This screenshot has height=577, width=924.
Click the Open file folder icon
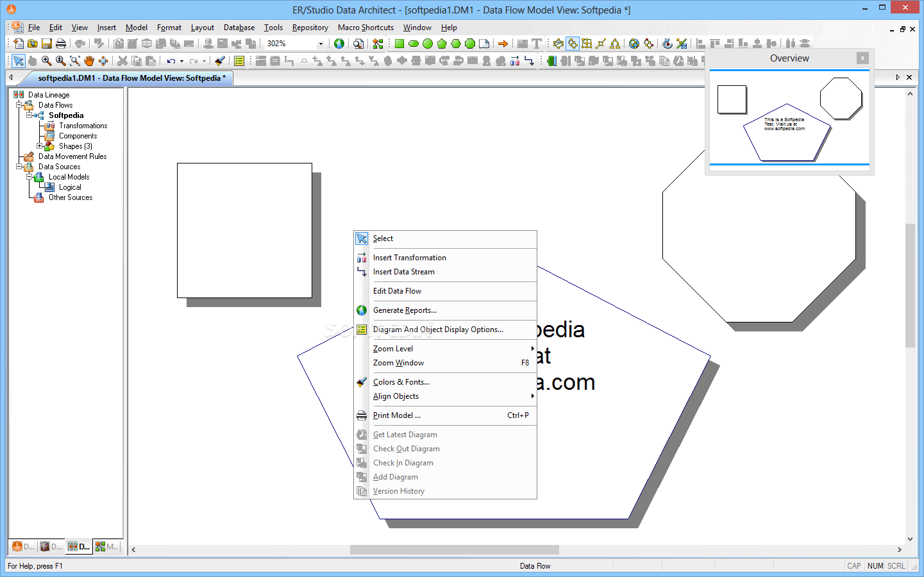tap(33, 44)
